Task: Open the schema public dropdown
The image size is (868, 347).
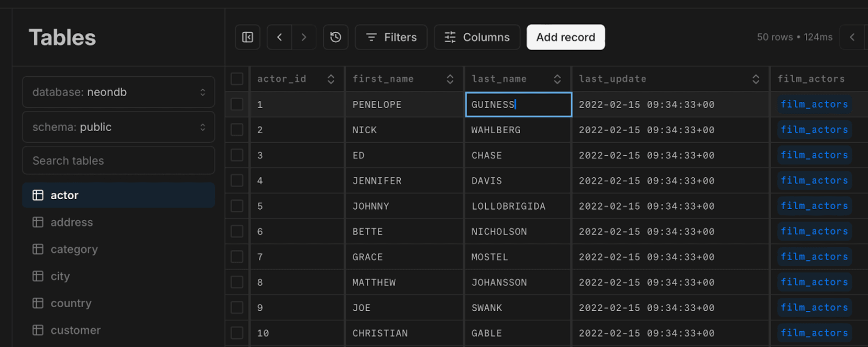Action: point(119,127)
